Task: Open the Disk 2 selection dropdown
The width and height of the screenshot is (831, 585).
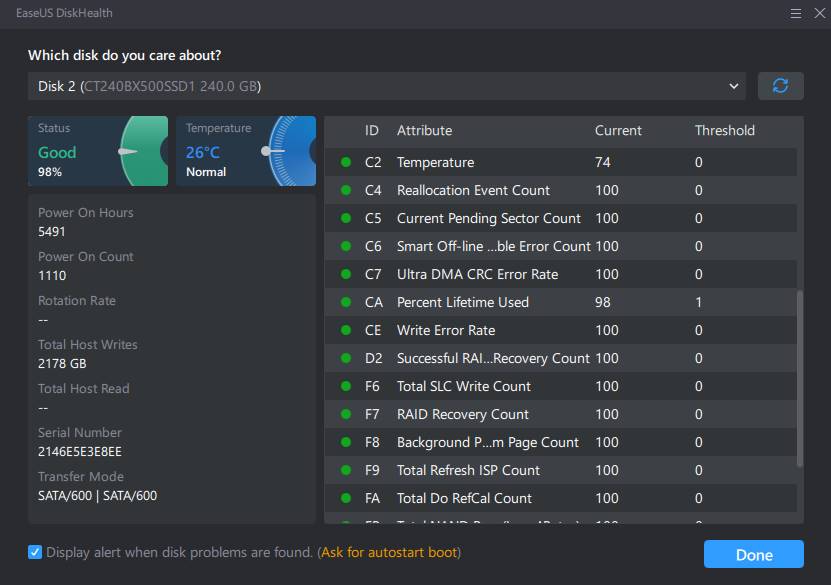Action: [386, 86]
